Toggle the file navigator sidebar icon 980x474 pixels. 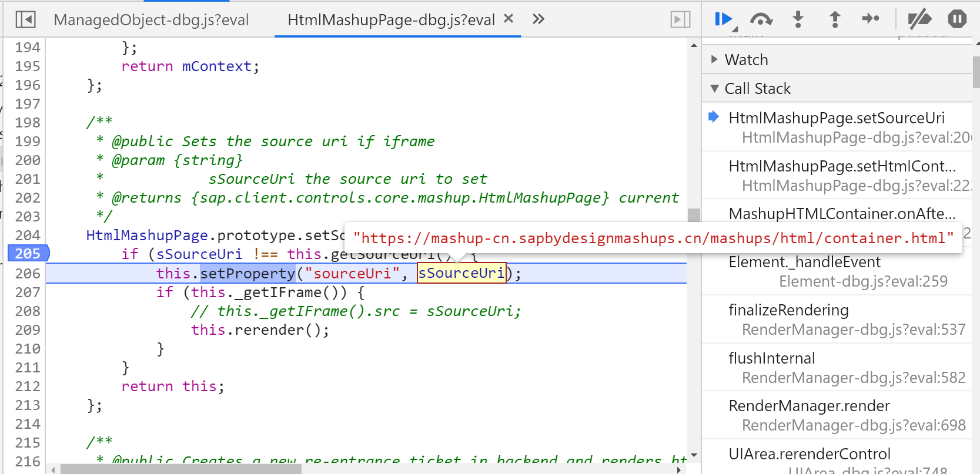[25, 19]
